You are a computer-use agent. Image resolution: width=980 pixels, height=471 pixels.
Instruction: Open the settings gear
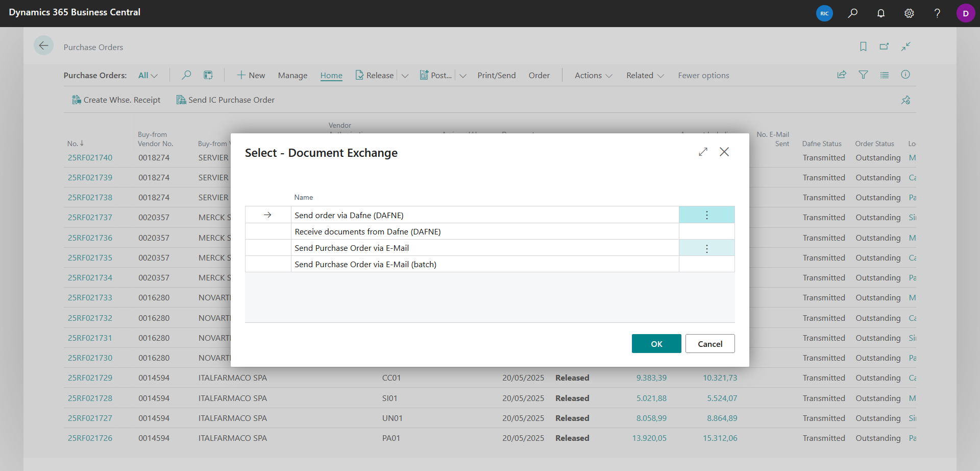pos(909,13)
